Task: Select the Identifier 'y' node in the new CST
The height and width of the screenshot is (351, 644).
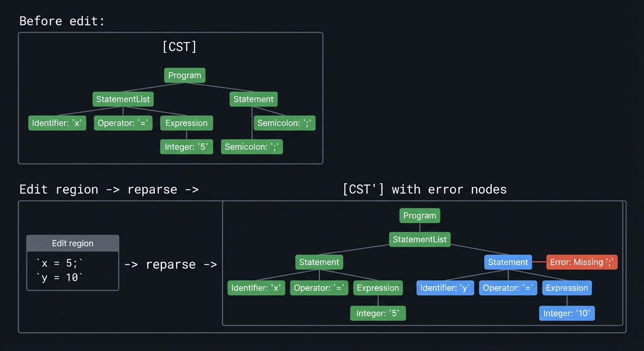Action: [445, 287]
